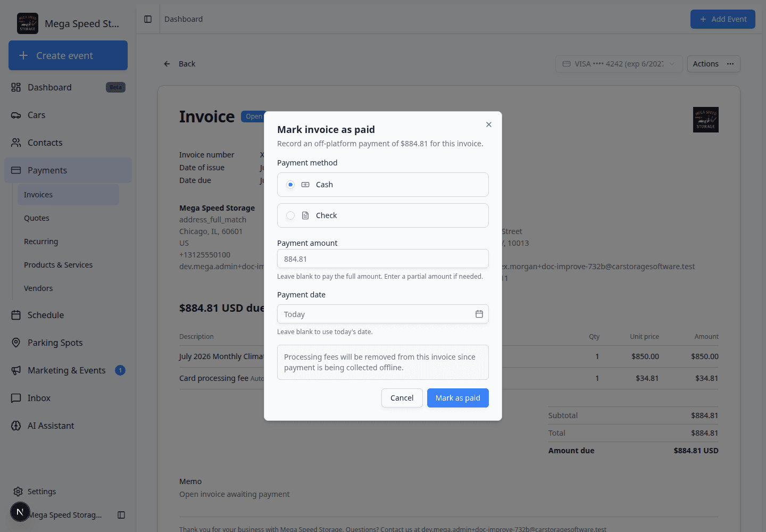
Task: Click the Beta badge next to Dashboard
Action: (115, 87)
